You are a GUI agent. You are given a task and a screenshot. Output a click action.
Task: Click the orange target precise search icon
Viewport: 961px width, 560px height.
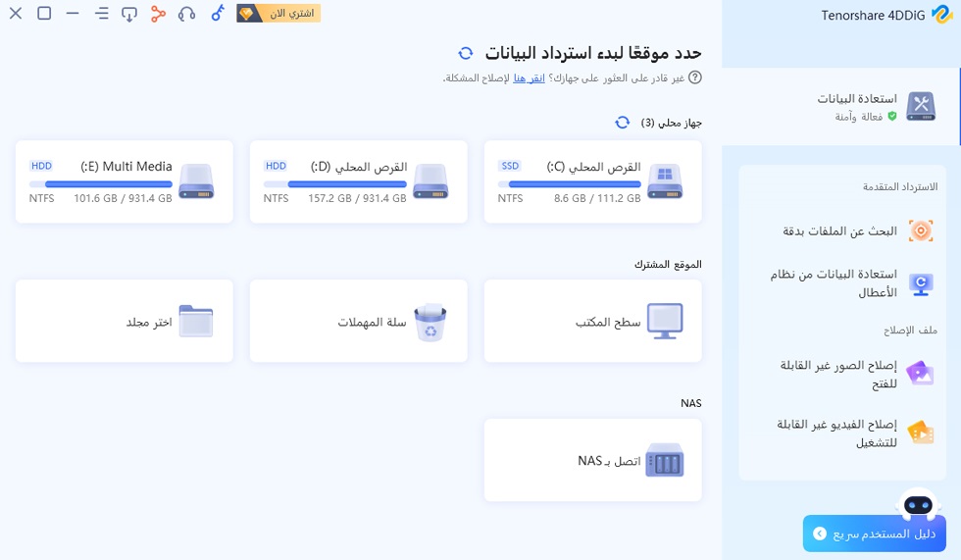921,231
